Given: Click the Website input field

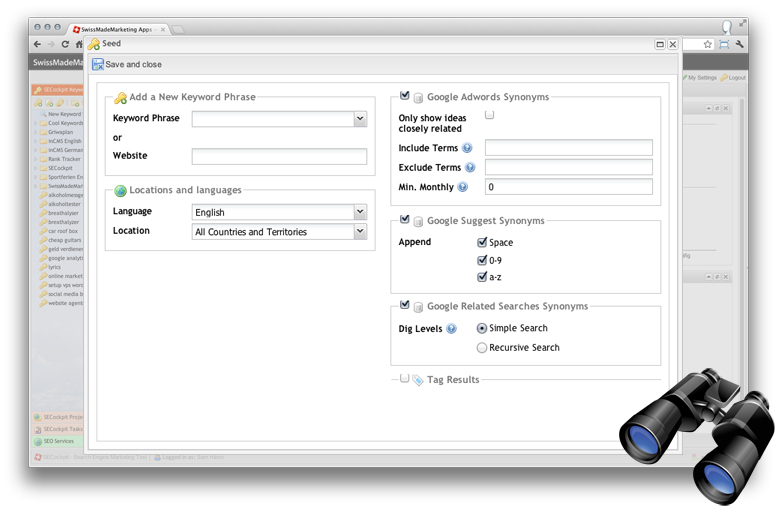Looking at the screenshot, I should pos(279,156).
